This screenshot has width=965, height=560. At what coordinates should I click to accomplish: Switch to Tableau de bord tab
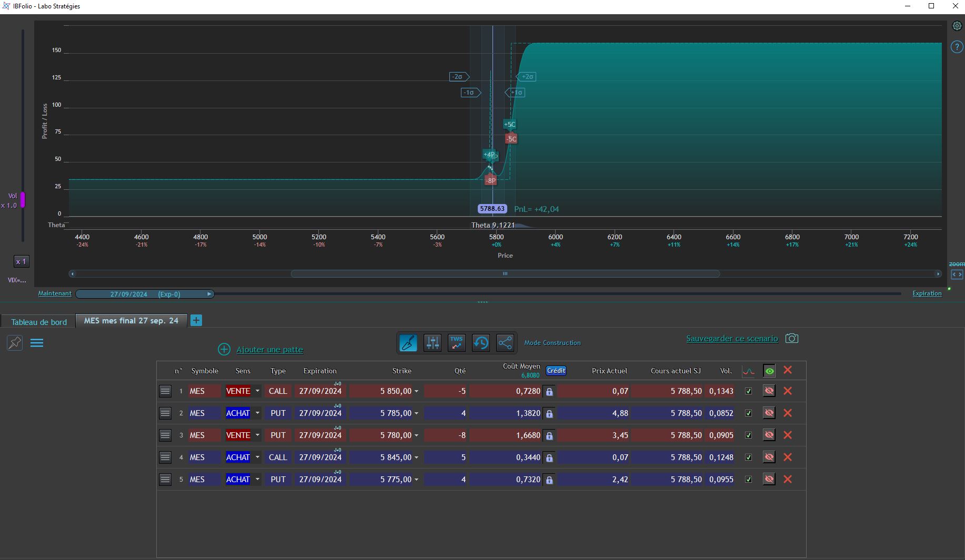39,322
